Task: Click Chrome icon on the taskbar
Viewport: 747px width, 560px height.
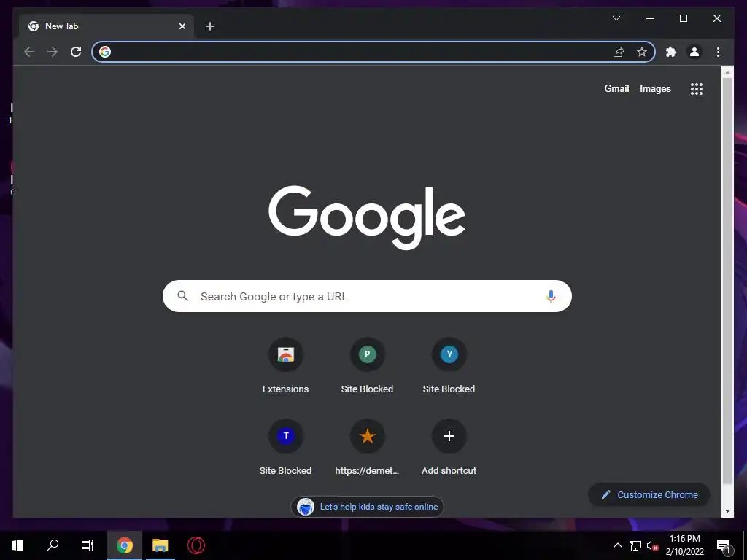Action: (x=125, y=545)
